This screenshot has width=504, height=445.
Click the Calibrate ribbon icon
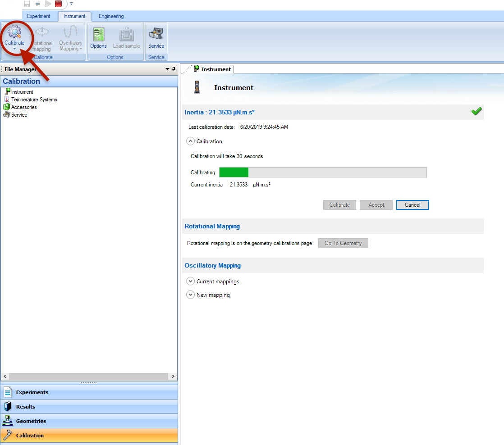click(x=14, y=32)
